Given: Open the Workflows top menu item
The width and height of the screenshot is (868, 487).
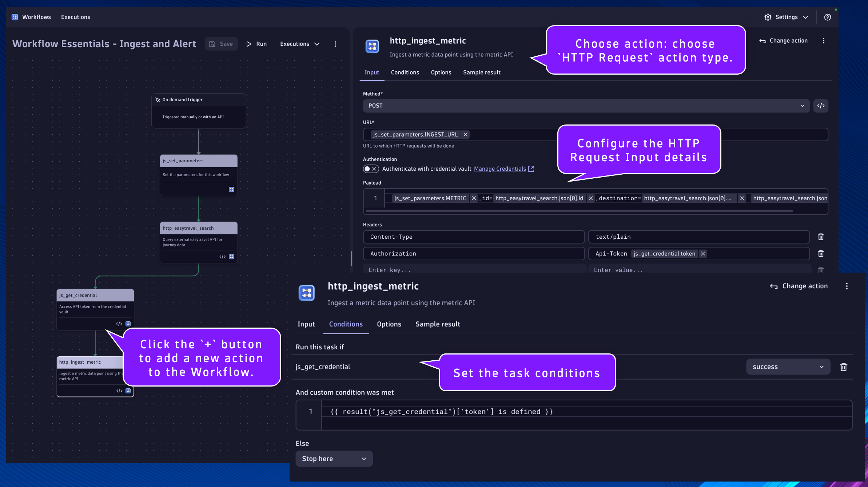Looking at the screenshot, I should 36,17.
